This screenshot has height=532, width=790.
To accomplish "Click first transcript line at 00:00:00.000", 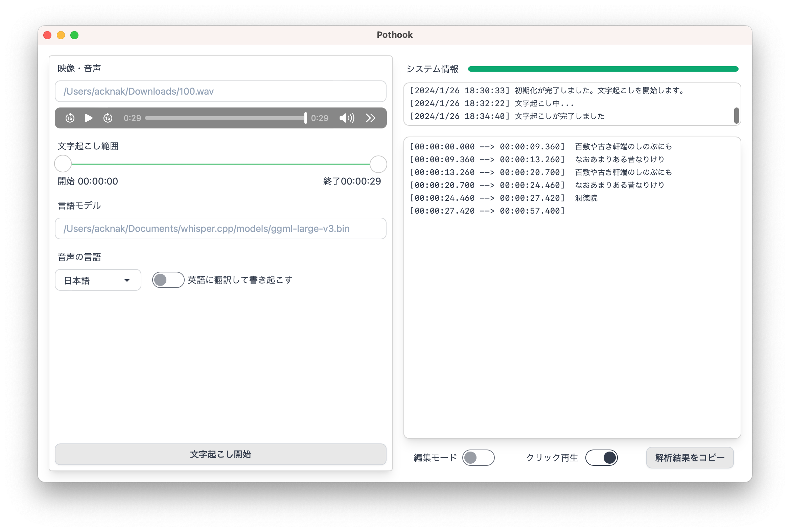I will (x=540, y=147).
